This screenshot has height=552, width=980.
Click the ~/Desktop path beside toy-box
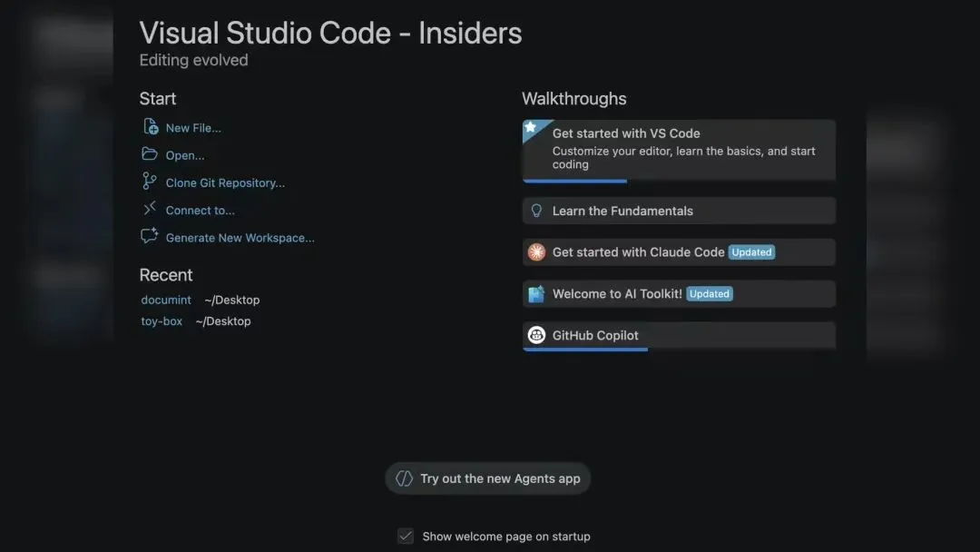tap(223, 321)
